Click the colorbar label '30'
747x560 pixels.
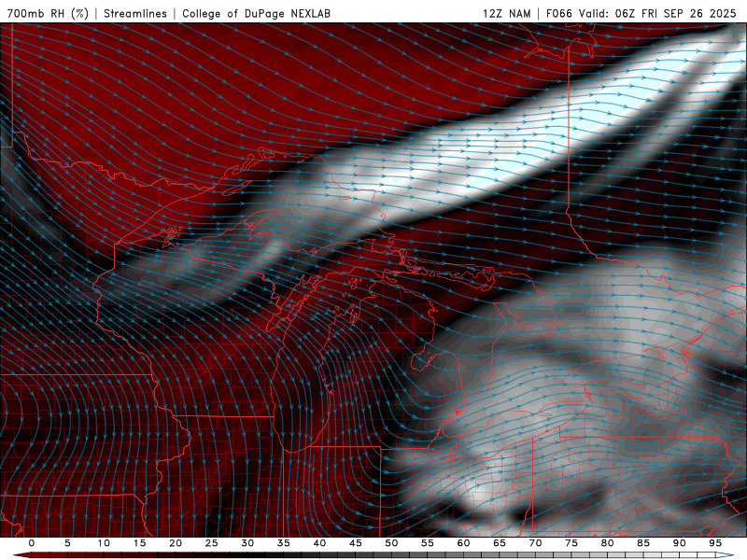coord(247,543)
